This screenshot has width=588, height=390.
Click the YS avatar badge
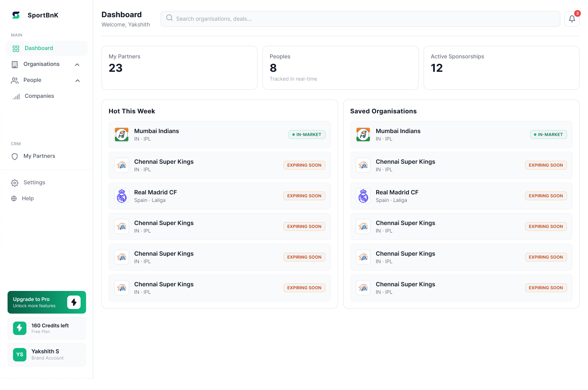click(x=20, y=355)
